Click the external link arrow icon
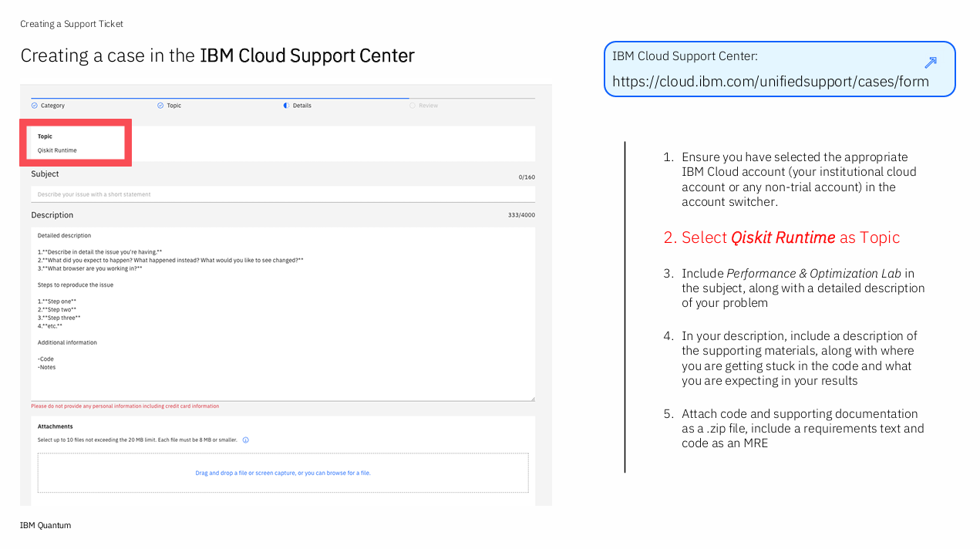Image resolution: width=980 pixels, height=549 pixels. tap(930, 63)
